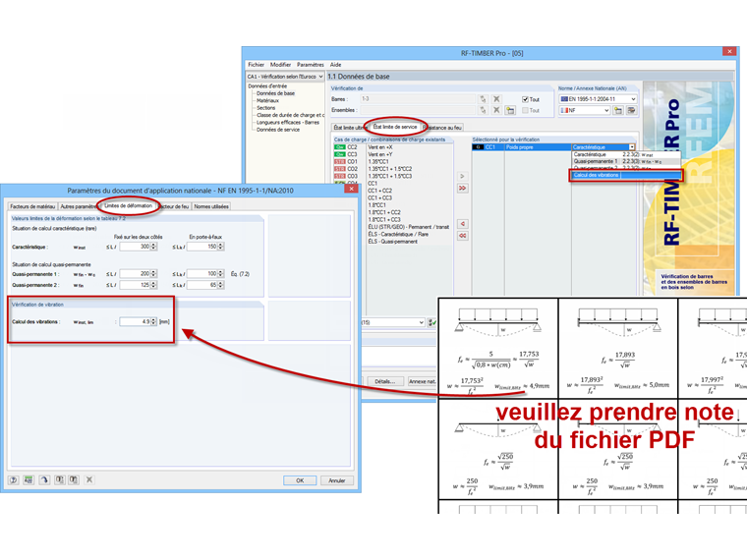Choose Calcul des vibrations in dropdown list
This screenshot has height=560, width=747.
(x=625, y=175)
